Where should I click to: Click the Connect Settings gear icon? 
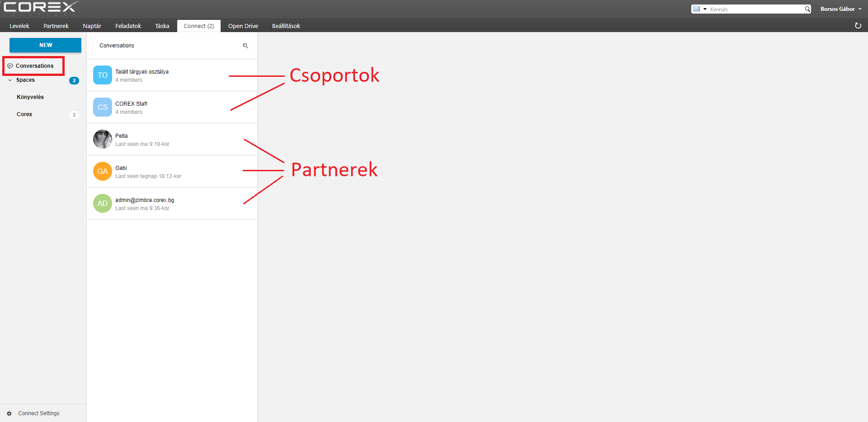[x=9, y=413]
